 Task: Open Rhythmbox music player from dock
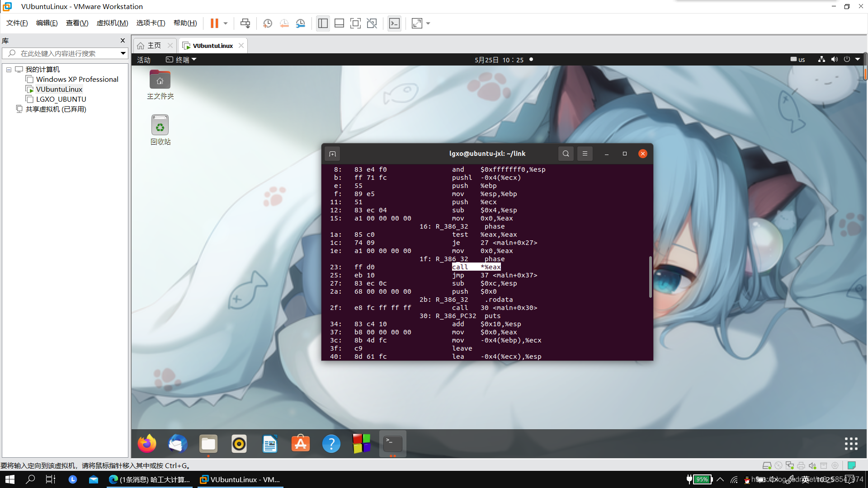pyautogui.click(x=239, y=444)
